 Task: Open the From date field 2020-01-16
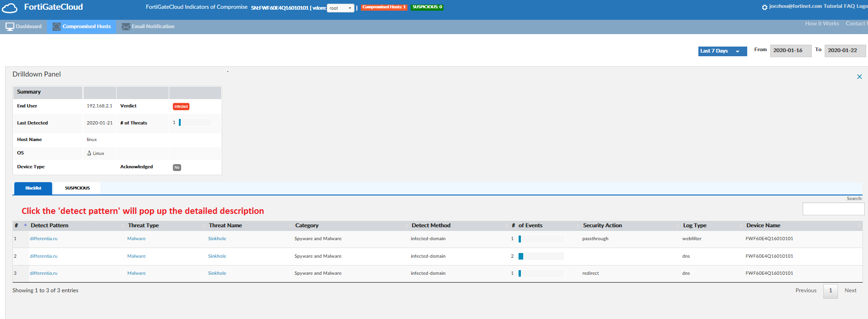pyautogui.click(x=790, y=50)
